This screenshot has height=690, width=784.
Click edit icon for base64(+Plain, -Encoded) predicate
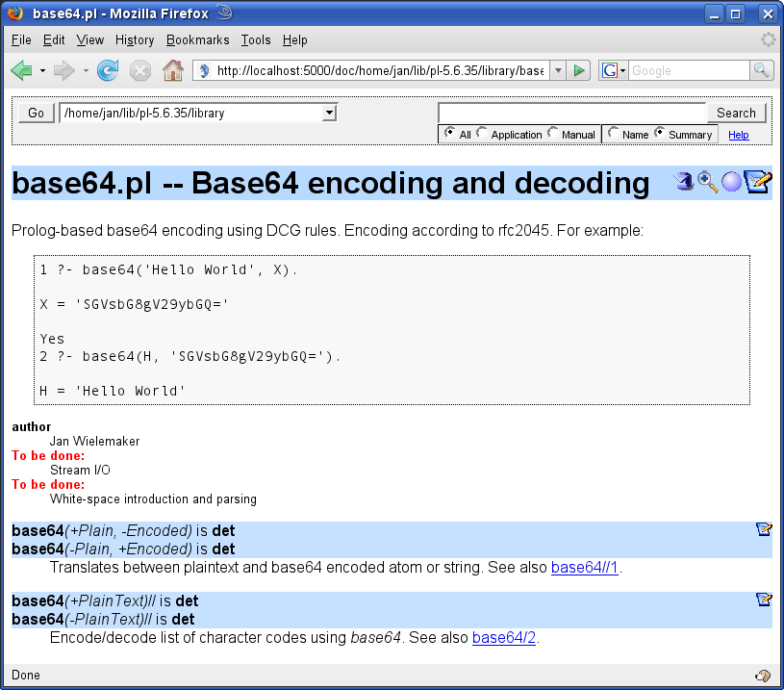(764, 529)
